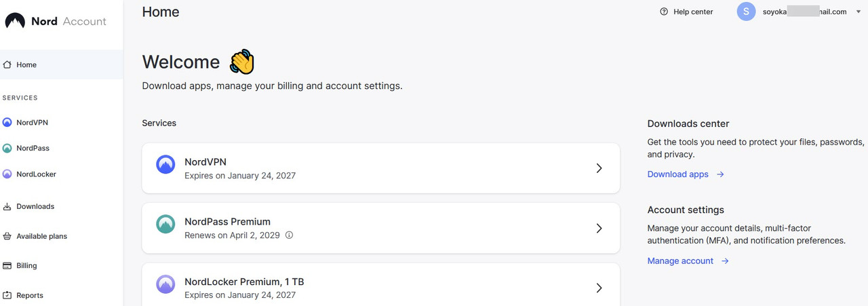Click the Billing card icon in sidebar
This screenshot has height=306, width=868.
(7, 266)
